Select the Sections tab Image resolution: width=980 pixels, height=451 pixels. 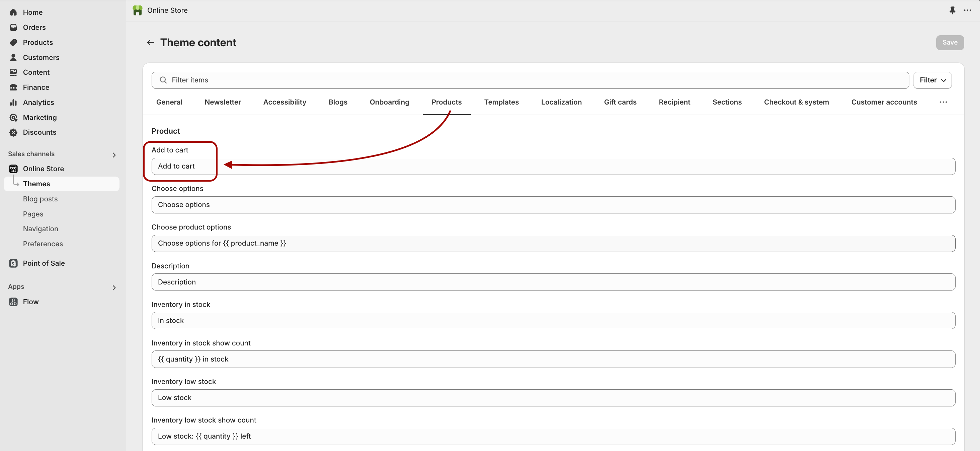click(727, 102)
